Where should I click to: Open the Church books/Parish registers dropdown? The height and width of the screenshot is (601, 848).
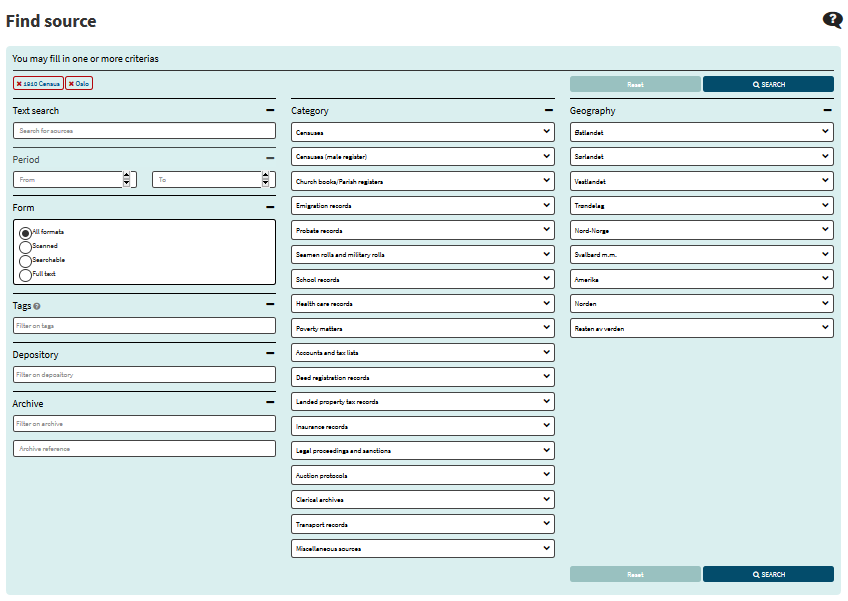click(x=422, y=181)
